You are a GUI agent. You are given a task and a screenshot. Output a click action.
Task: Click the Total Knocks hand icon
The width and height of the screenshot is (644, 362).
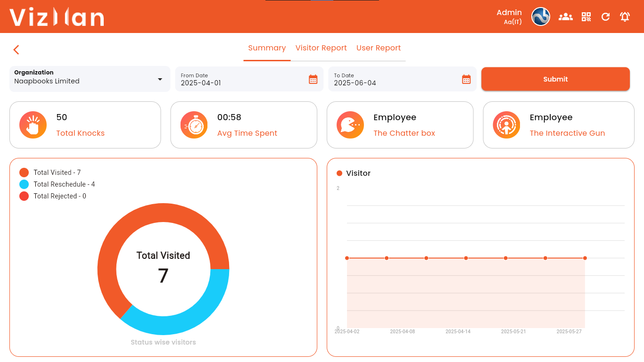(x=33, y=125)
